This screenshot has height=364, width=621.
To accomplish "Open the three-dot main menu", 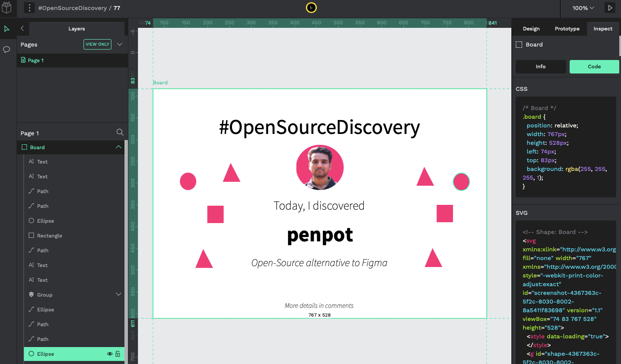I will pos(29,8).
